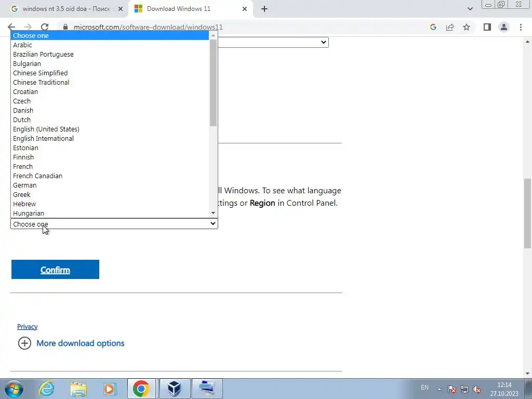Choose German from the list

click(110, 185)
